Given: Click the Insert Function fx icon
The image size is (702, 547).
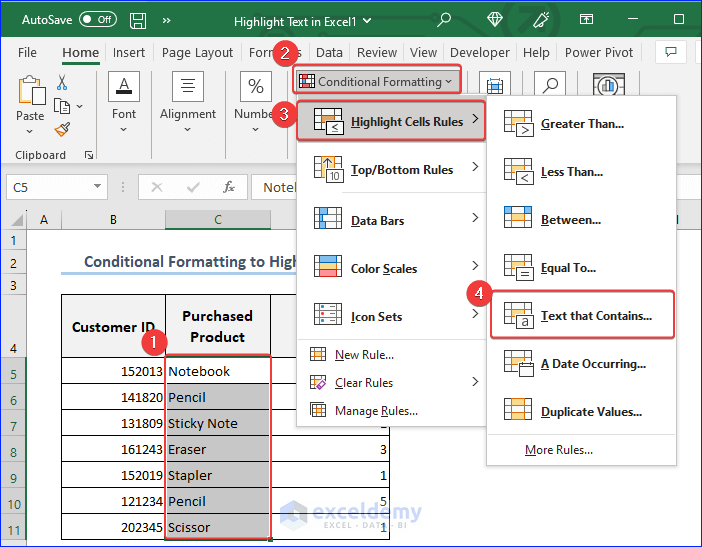Looking at the screenshot, I should [x=229, y=187].
